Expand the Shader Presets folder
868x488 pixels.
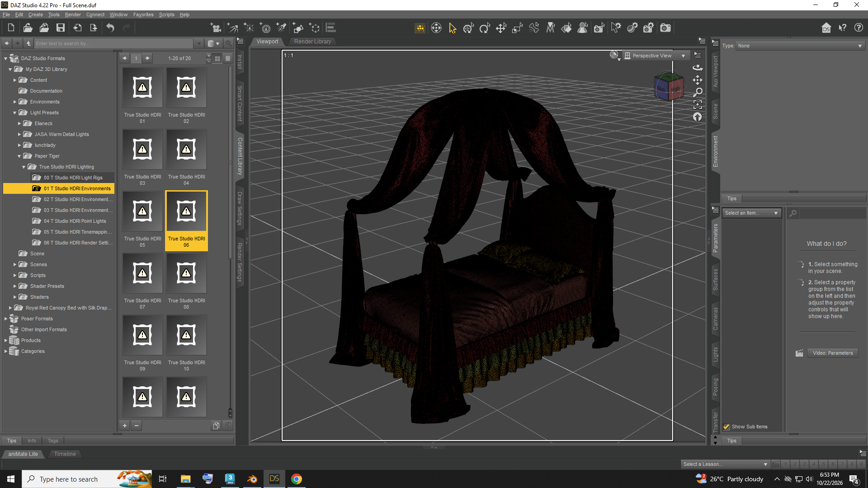pyautogui.click(x=15, y=286)
